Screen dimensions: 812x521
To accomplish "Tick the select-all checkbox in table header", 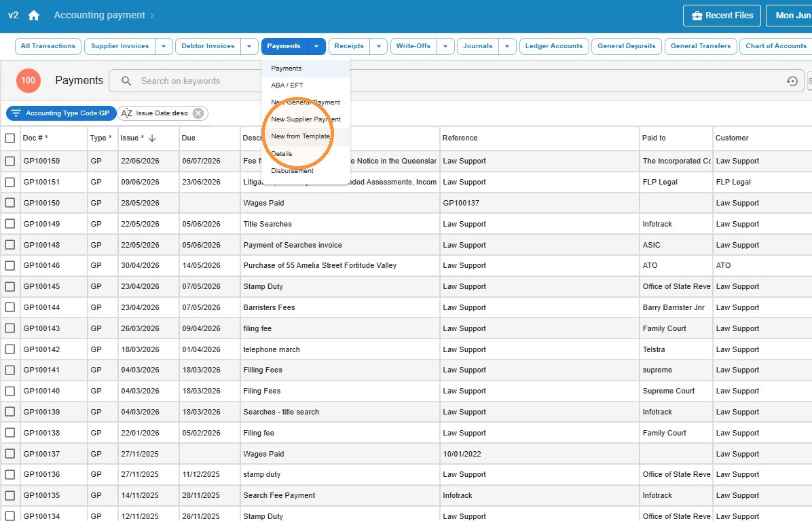I will pyautogui.click(x=10, y=138).
